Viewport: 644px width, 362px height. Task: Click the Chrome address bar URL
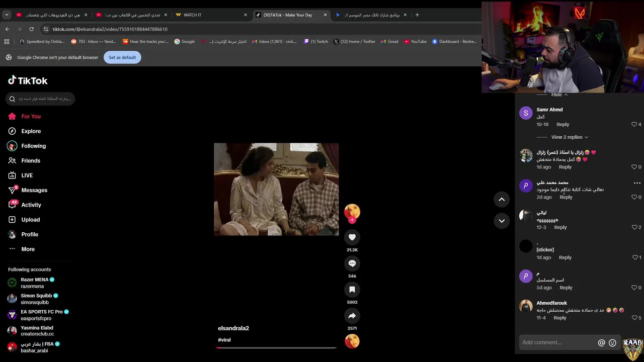[110, 29]
